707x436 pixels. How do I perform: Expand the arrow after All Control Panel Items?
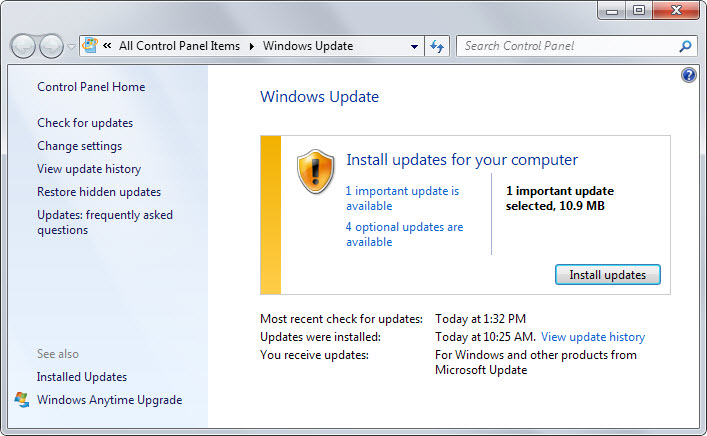coord(252,46)
